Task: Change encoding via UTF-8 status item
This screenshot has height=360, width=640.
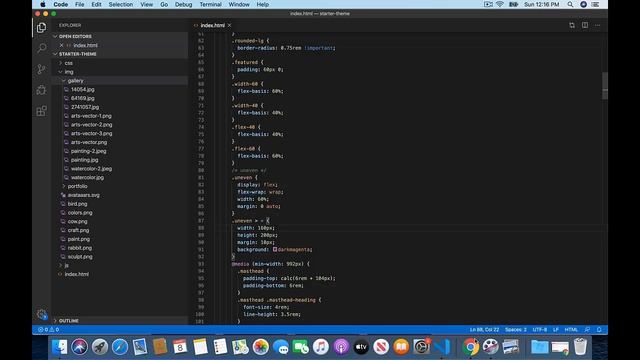Action: pos(540,329)
